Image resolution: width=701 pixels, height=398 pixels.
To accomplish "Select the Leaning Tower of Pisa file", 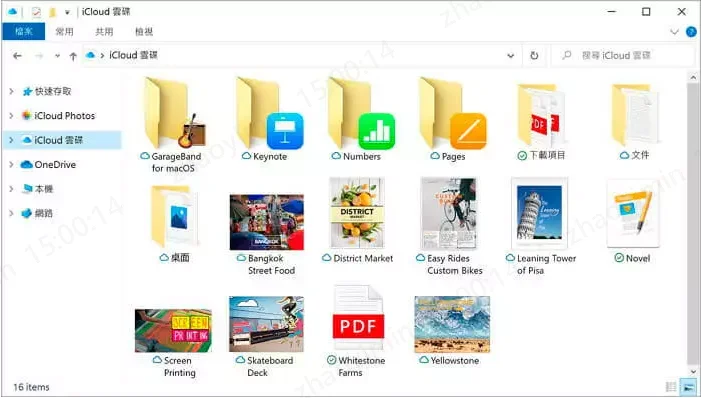I will coord(540,213).
